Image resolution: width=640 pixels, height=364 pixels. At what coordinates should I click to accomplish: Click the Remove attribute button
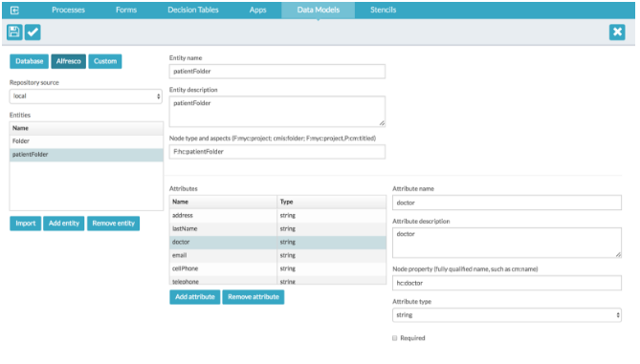pyautogui.click(x=254, y=297)
